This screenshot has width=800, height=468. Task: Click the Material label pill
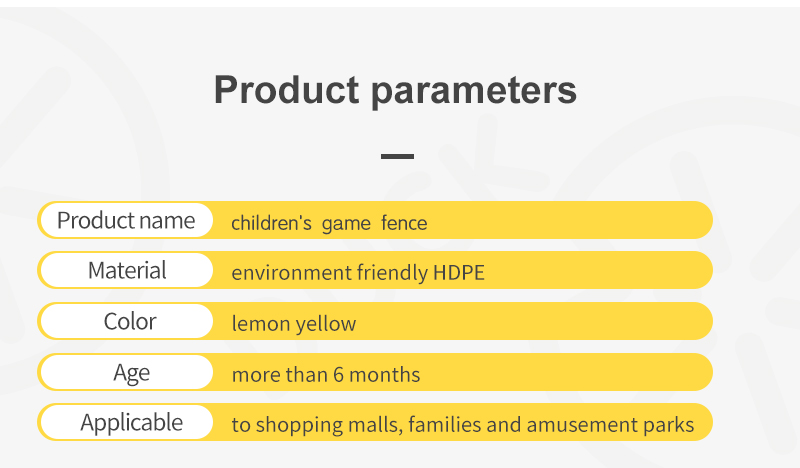[126, 270]
